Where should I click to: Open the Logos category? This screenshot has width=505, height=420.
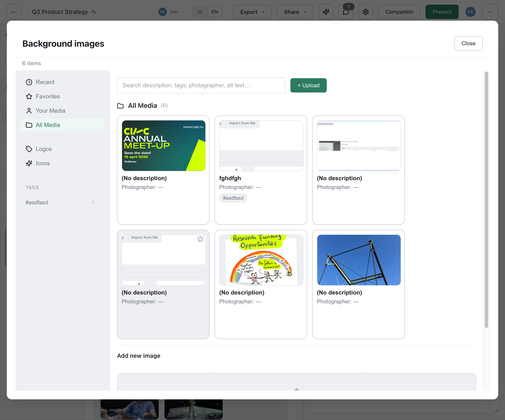click(x=62, y=149)
